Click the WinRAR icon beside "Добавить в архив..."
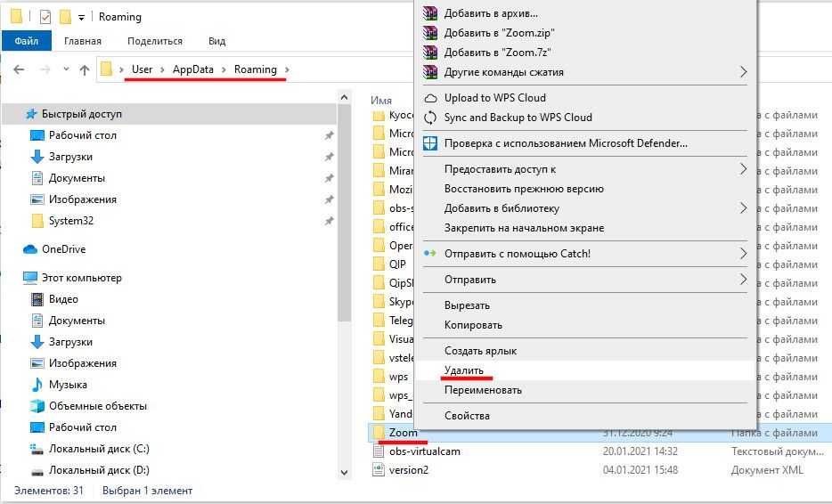Viewport: 832px width, 504px height. point(430,13)
